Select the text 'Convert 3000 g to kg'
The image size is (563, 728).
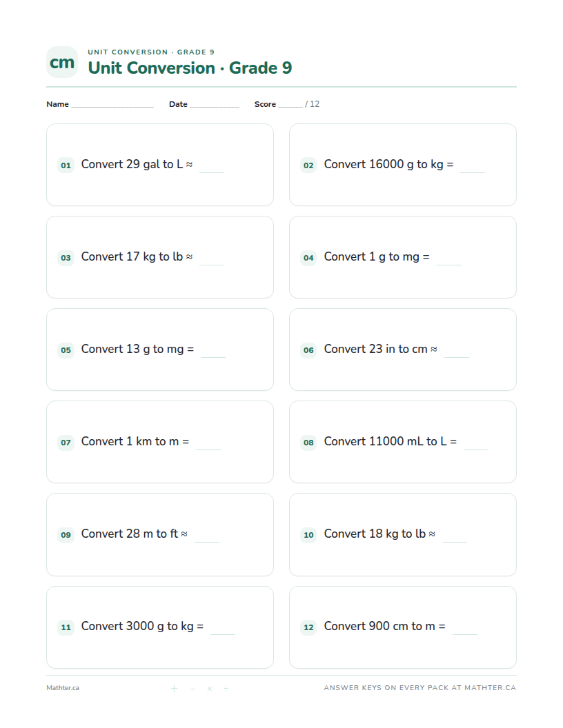point(137,627)
